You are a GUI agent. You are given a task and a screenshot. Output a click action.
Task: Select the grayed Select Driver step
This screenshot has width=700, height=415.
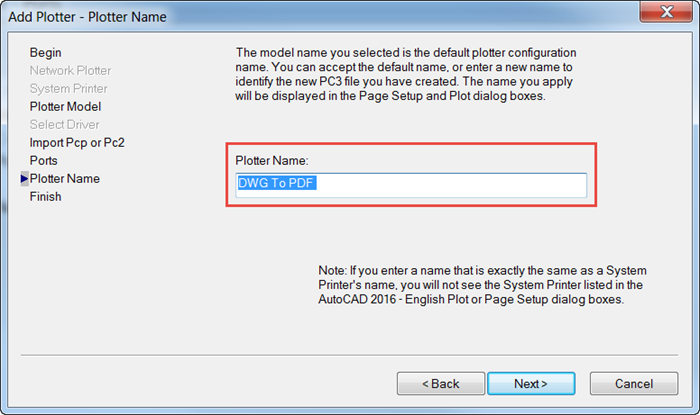[x=64, y=124]
